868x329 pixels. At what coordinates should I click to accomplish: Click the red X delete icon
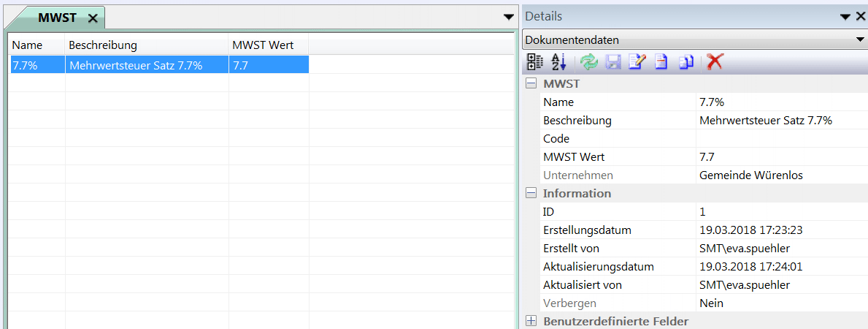click(x=715, y=62)
